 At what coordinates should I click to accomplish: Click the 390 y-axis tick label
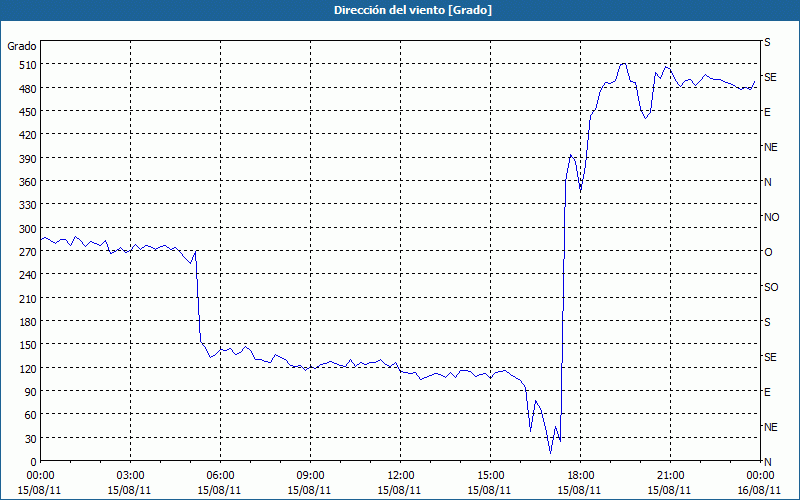(29, 159)
